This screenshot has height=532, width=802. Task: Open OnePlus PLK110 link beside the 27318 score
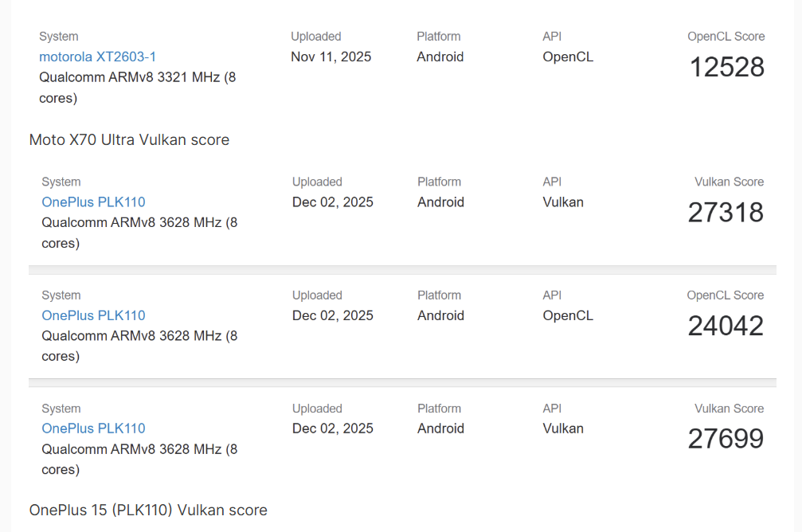pos(93,202)
